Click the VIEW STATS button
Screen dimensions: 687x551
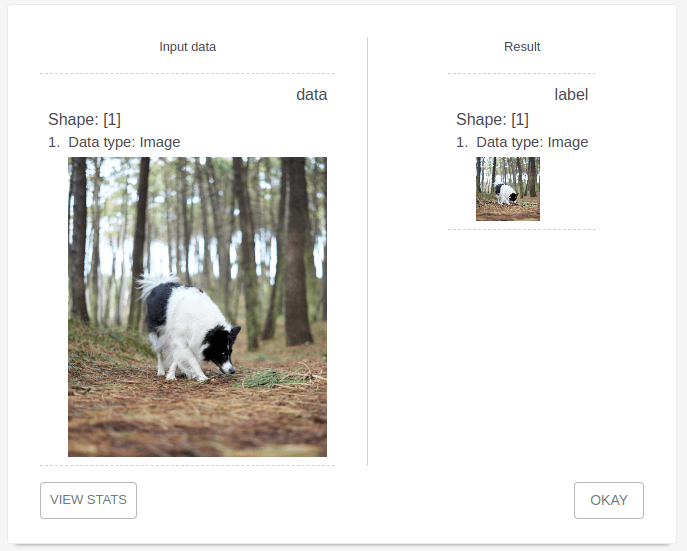pyautogui.click(x=89, y=500)
